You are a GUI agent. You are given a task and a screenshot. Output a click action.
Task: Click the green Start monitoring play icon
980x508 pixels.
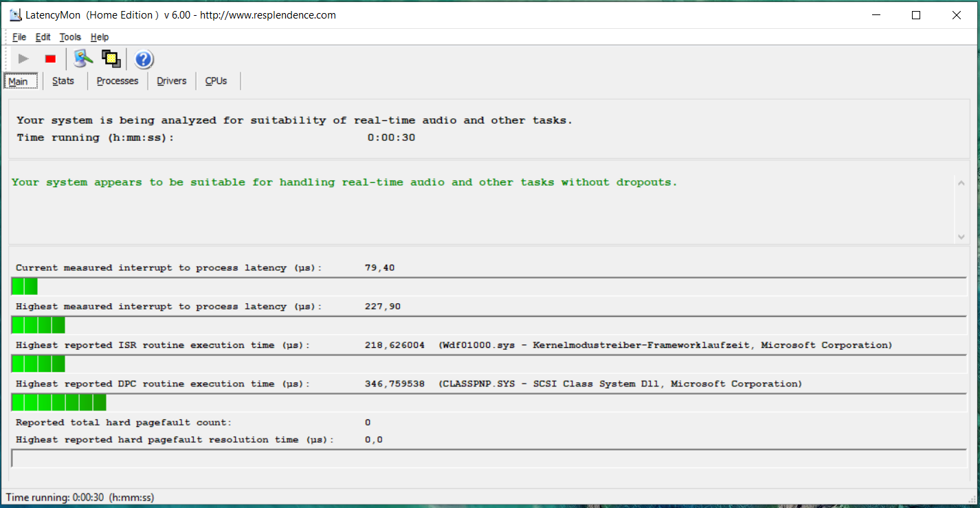[x=23, y=59]
